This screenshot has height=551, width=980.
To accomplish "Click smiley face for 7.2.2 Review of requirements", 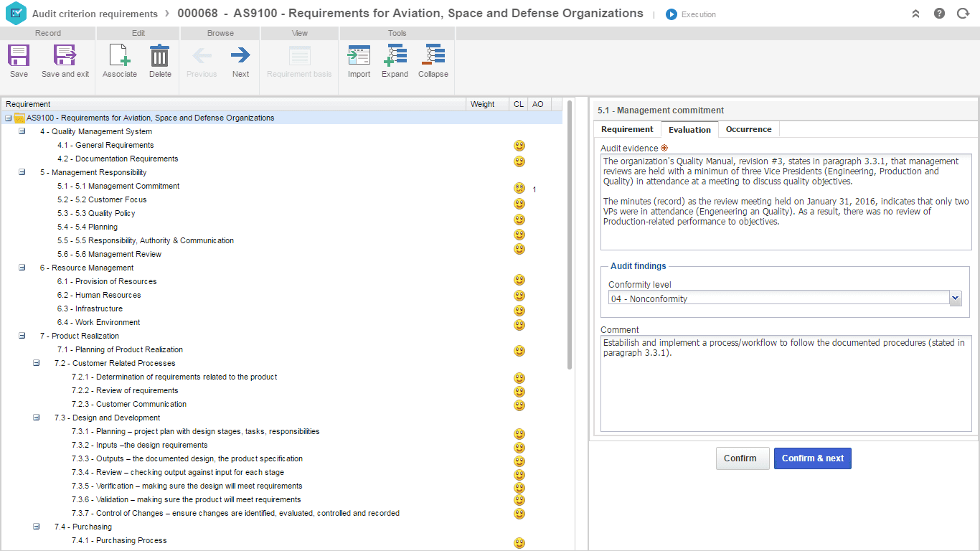I will [x=519, y=392].
